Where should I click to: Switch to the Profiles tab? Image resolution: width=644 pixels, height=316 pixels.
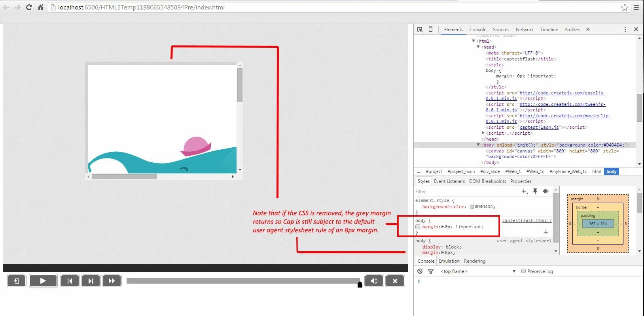coord(572,30)
